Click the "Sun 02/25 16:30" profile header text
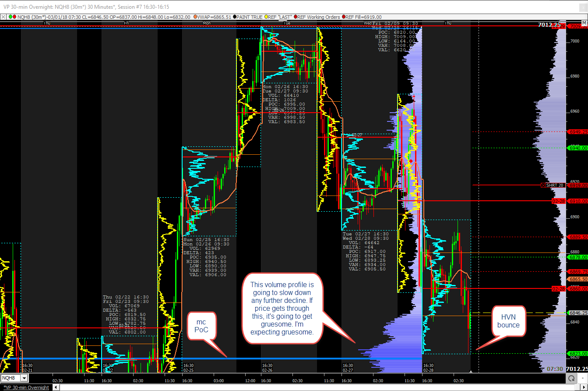This screenshot has height=391, width=588. 206,239
